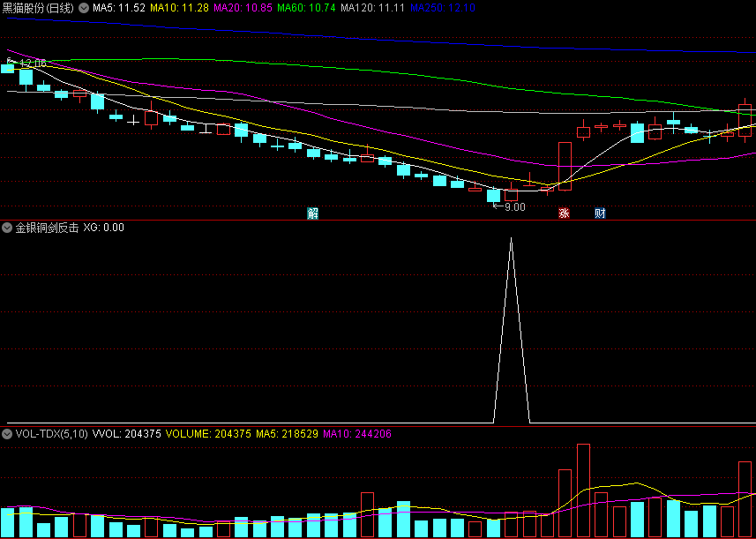Click the 解 event marker icon

313,213
